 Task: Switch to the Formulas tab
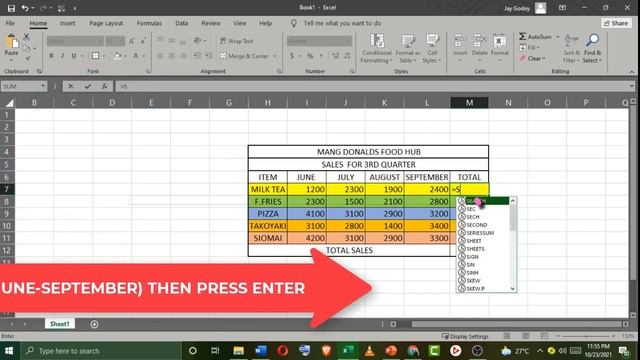(x=149, y=23)
